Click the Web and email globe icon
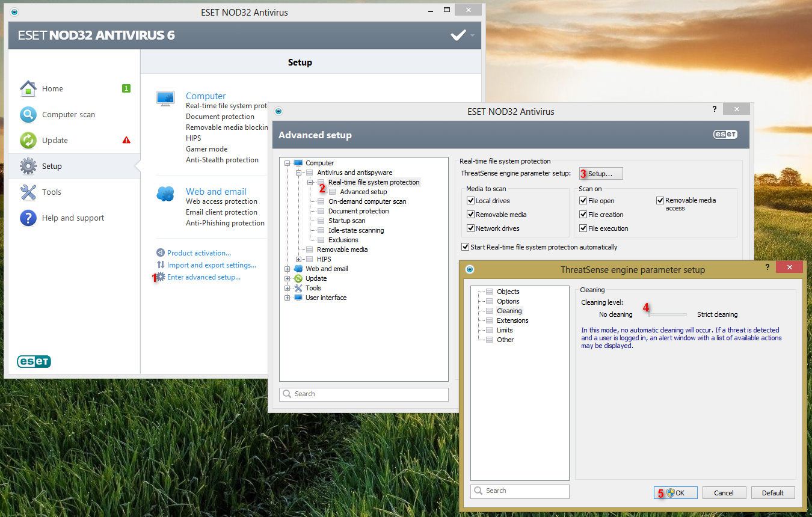812x517 pixels. (165, 194)
